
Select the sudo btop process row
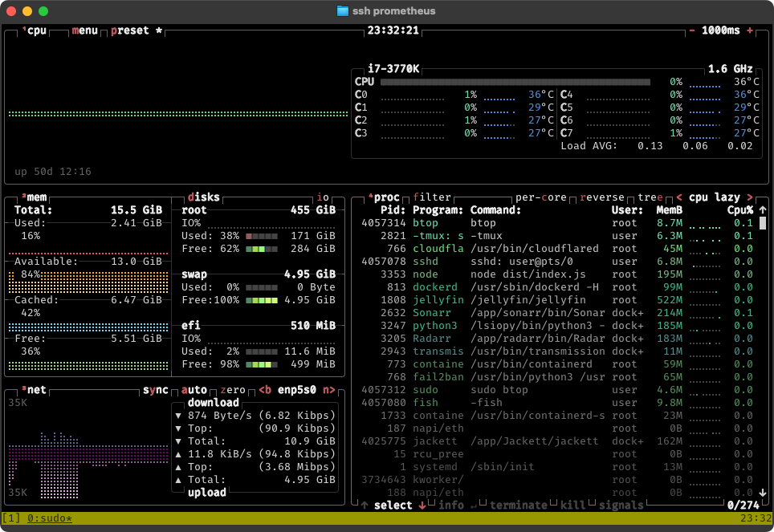(x=556, y=390)
